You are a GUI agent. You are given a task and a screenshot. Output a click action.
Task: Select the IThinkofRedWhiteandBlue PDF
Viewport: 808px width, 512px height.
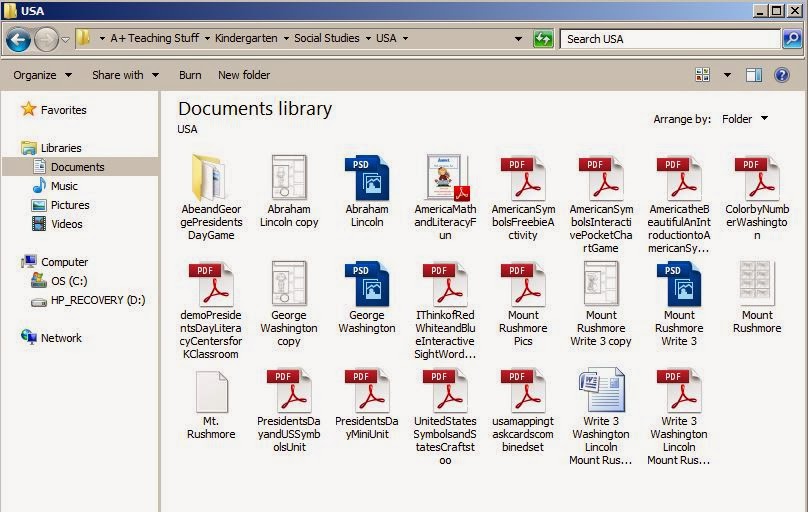445,310
